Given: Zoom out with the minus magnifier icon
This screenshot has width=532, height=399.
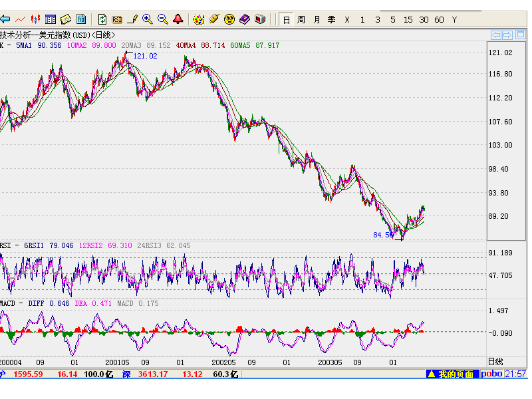Looking at the screenshot, I should click(x=163, y=19).
